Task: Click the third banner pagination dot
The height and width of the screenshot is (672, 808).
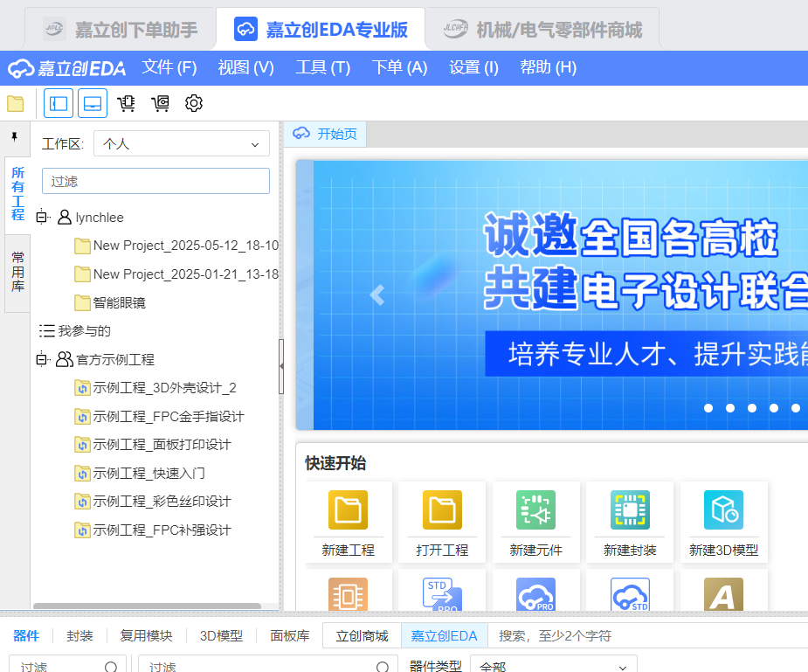Action: (752, 408)
